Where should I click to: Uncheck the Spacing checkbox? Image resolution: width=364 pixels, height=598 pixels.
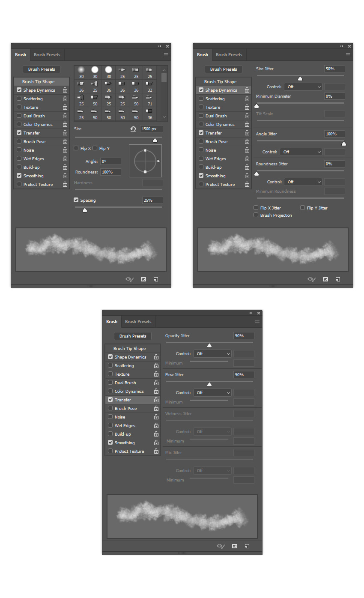76,200
